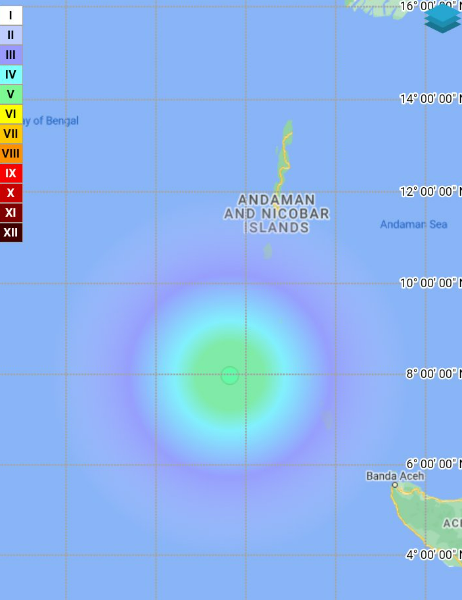
Task: Select intensity XII legend swatch
Action: click(11, 232)
